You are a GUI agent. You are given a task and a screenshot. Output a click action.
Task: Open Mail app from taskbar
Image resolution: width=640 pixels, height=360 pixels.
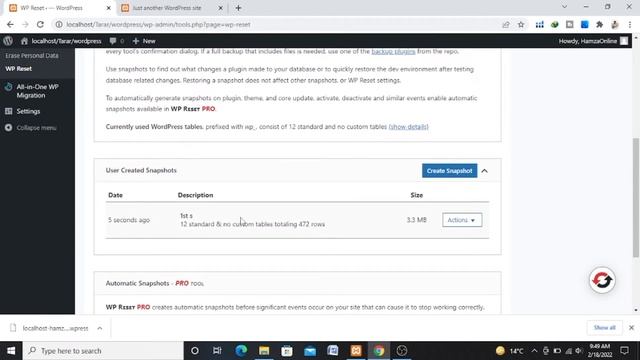pos(310,351)
